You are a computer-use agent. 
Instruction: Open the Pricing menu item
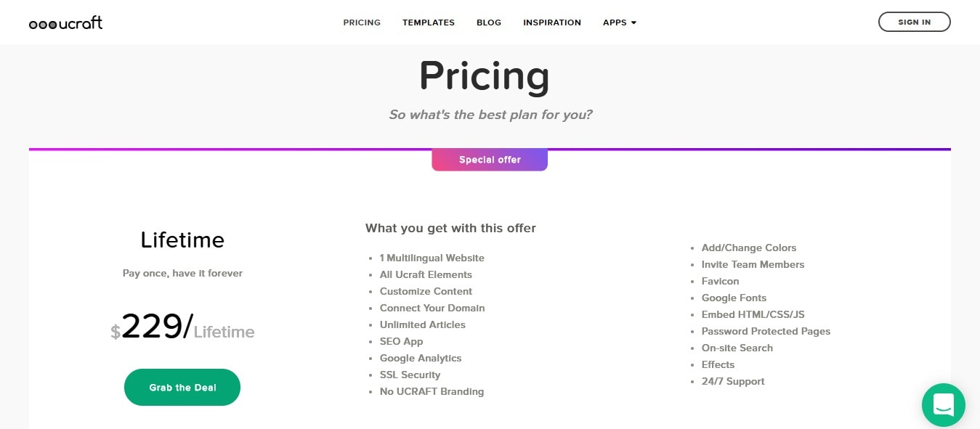[362, 23]
